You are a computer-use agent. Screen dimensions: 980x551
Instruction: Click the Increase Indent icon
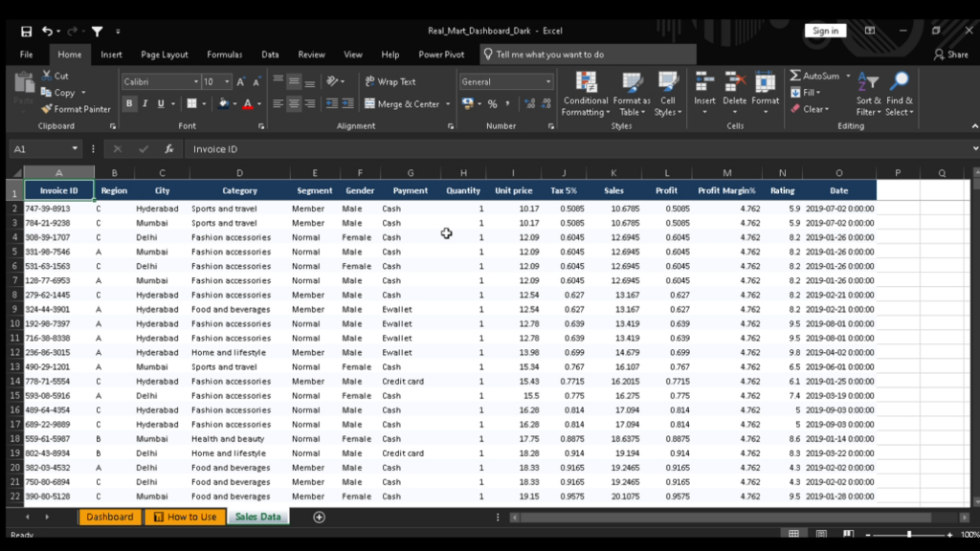click(x=348, y=103)
